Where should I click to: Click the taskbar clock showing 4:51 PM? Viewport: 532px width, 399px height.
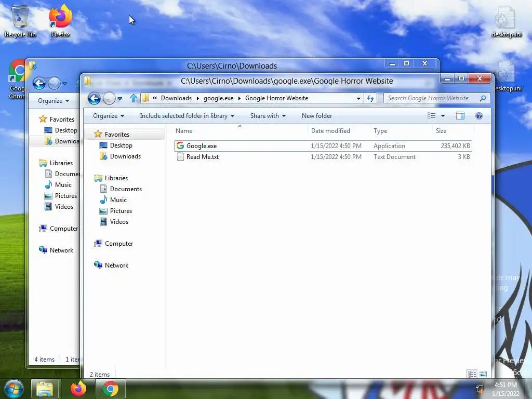tap(506, 389)
